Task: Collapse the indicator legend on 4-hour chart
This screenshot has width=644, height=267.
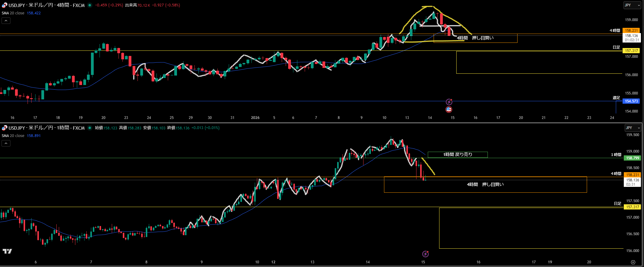Action: (6, 20)
